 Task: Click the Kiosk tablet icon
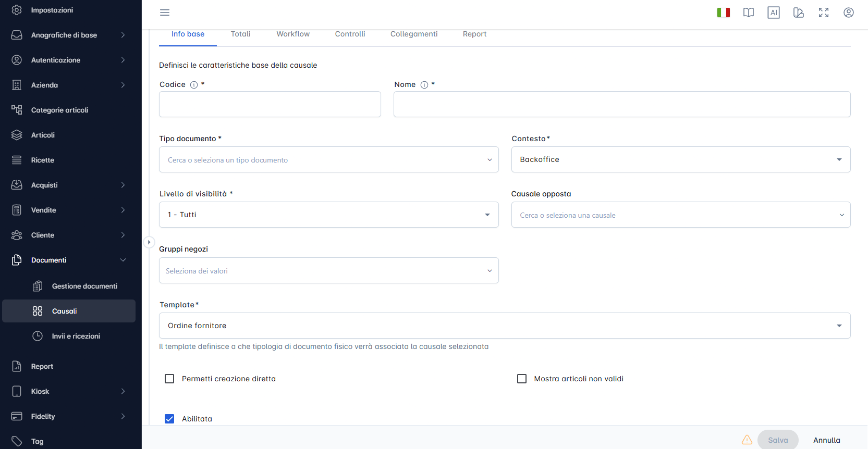click(17, 391)
